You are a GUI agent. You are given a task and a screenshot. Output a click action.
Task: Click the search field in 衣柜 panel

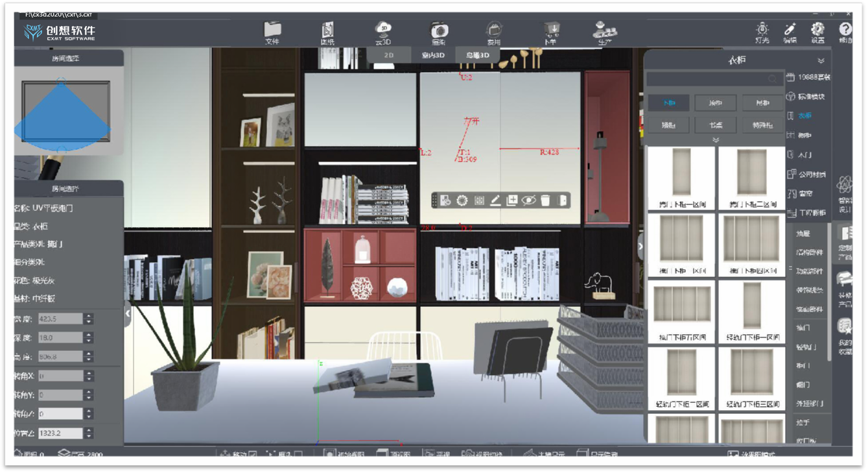(x=715, y=79)
